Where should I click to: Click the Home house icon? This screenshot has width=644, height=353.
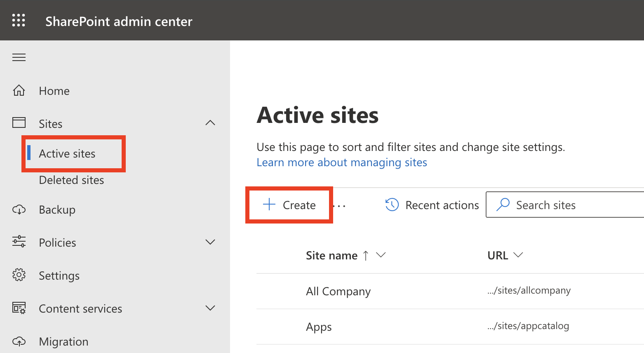pyautogui.click(x=19, y=90)
